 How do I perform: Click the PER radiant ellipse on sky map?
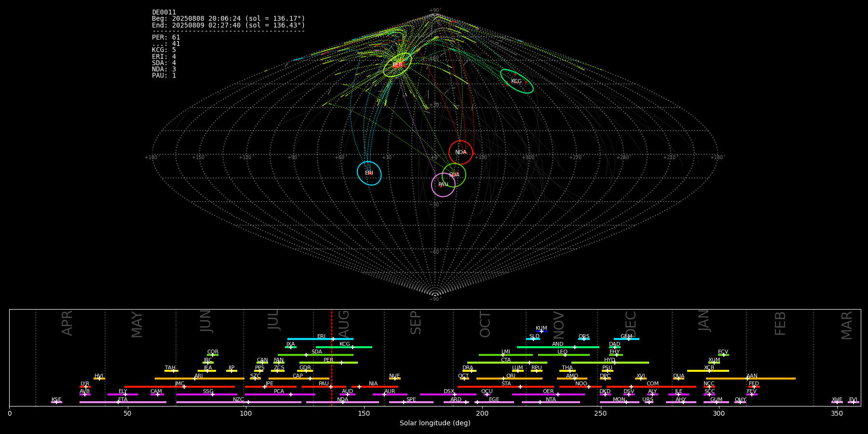point(397,65)
